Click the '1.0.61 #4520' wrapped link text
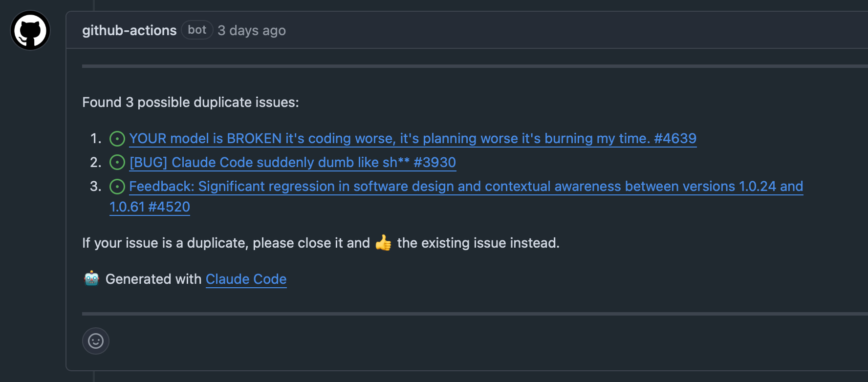This screenshot has width=868, height=382. click(x=150, y=207)
